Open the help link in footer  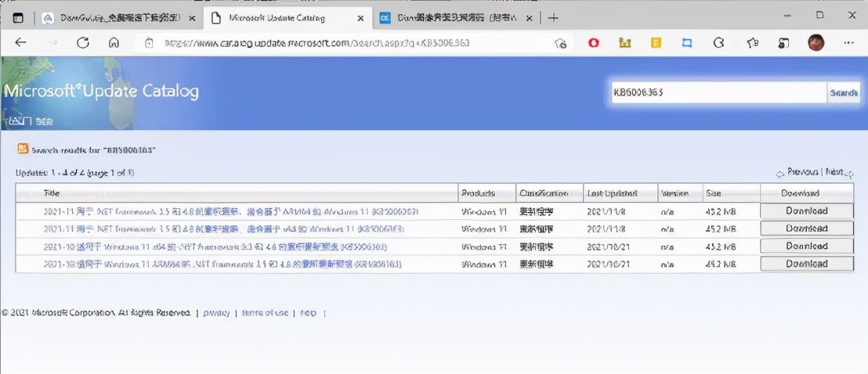click(x=309, y=313)
